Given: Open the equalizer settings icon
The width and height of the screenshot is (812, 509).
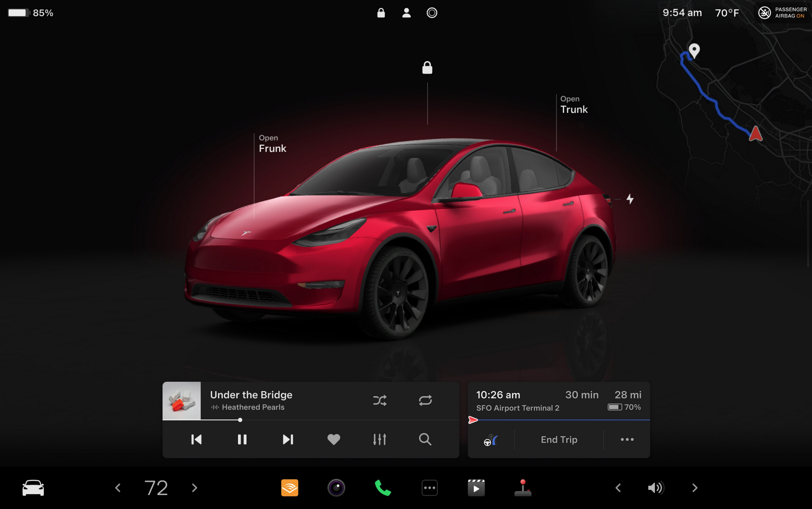Looking at the screenshot, I should point(379,439).
